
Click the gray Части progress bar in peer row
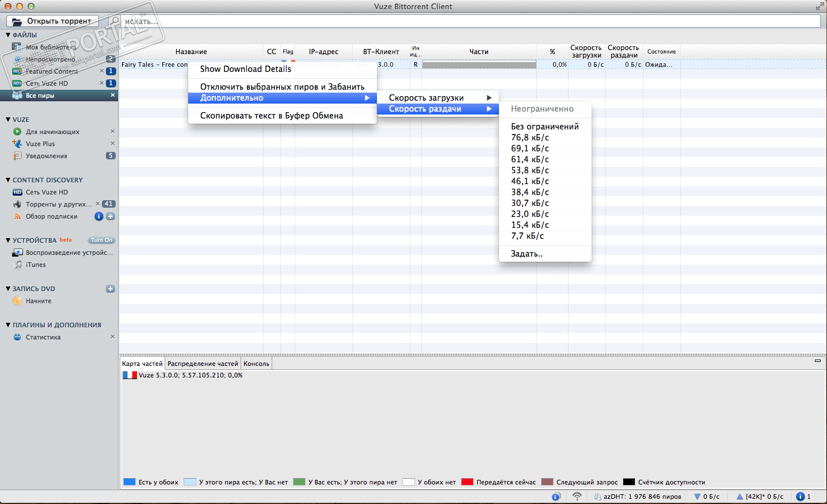tap(479, 65)
